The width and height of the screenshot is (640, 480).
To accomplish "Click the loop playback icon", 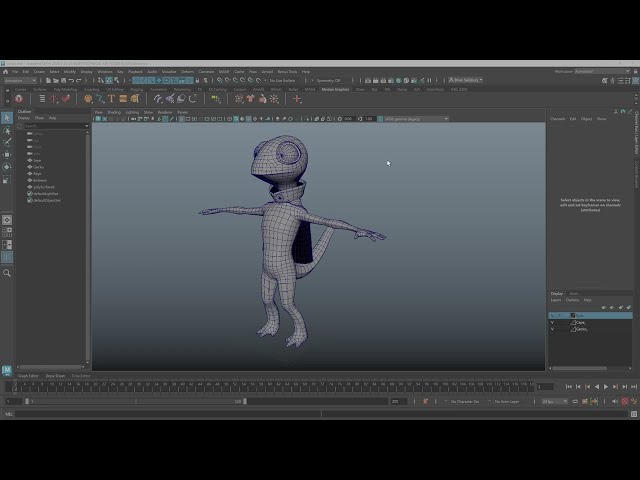I will coord(575,402).
